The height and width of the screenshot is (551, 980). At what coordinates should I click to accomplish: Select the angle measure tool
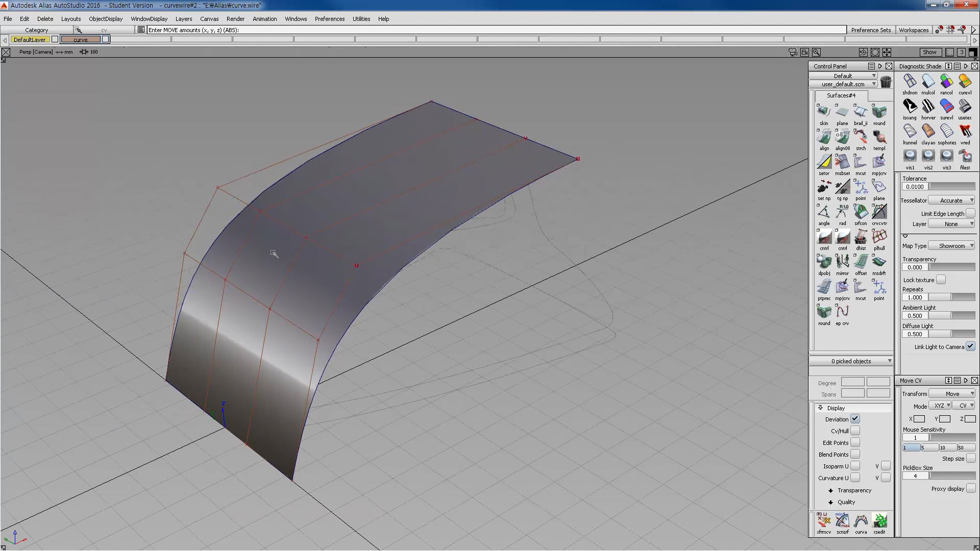coord(824,211)
